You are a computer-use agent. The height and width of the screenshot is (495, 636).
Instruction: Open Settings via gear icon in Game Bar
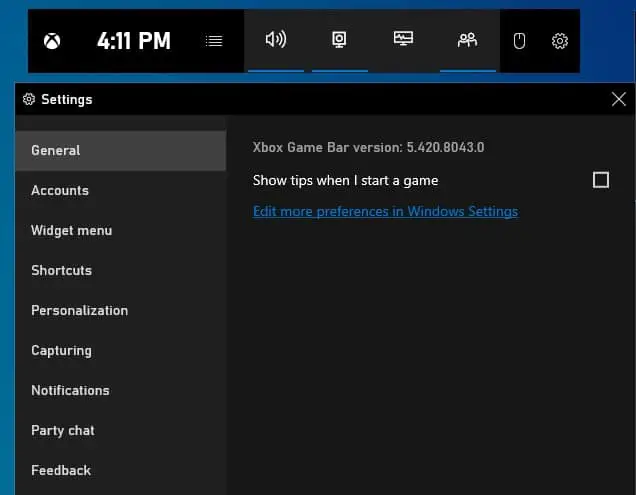click(x=560, y=41)
